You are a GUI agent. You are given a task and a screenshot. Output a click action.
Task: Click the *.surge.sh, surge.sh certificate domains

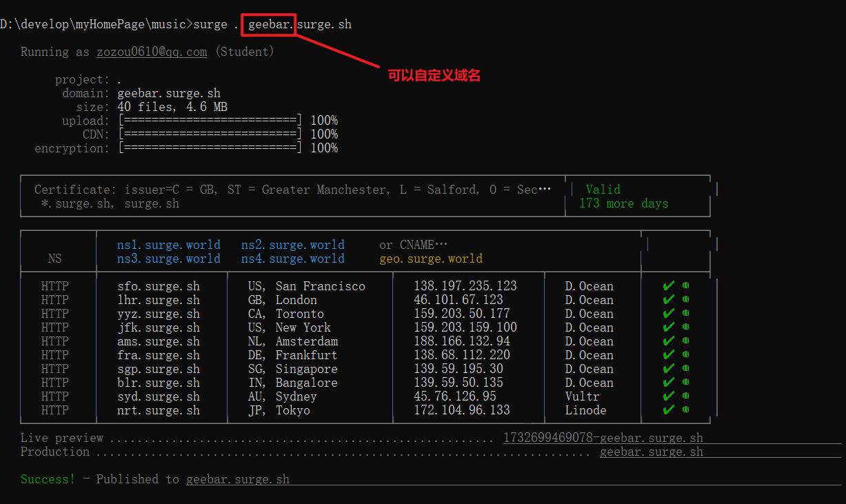click(x=110, y=203)
